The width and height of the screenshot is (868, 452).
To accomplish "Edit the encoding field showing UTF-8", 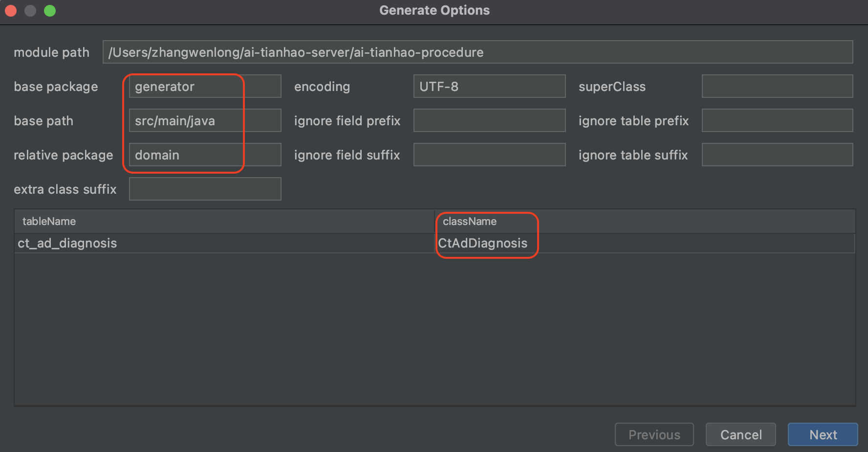I will point(489,87).
